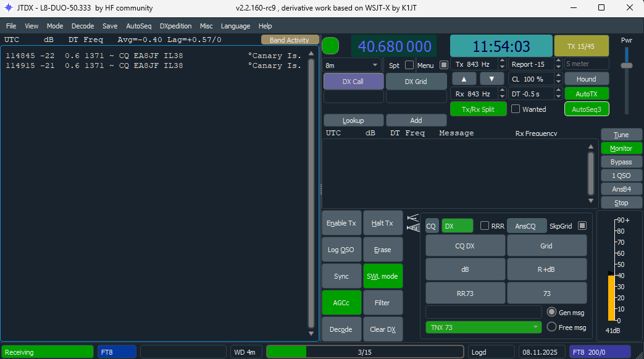Decrease the CL 100 % value
Screen dimensions: 644x359
(558, 82)
